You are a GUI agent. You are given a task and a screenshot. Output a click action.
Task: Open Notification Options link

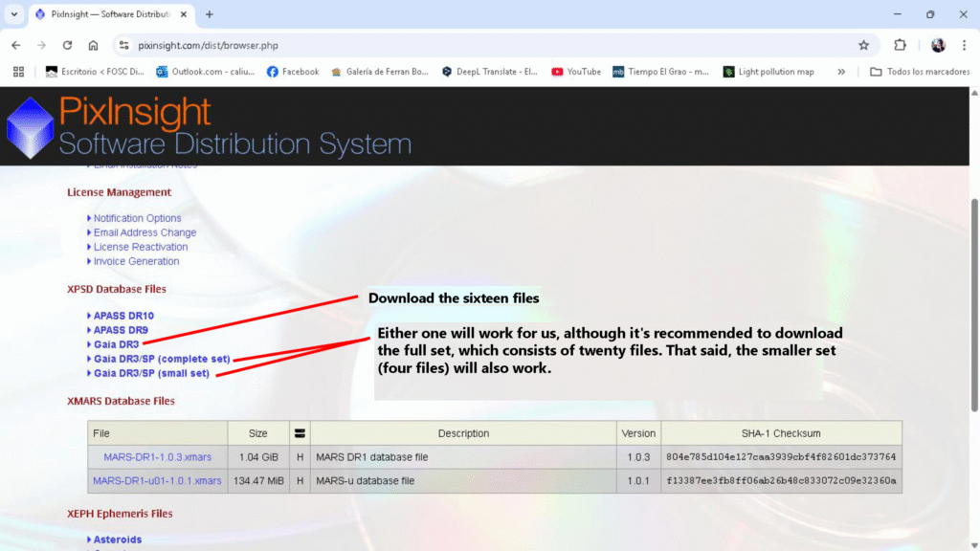138,218
